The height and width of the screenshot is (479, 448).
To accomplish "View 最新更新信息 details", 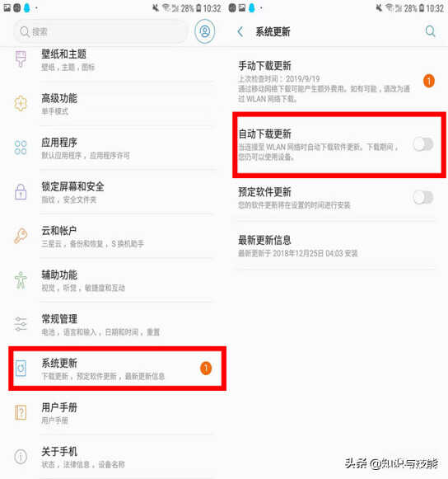I will pyautogui.click(x=336, y=247).
